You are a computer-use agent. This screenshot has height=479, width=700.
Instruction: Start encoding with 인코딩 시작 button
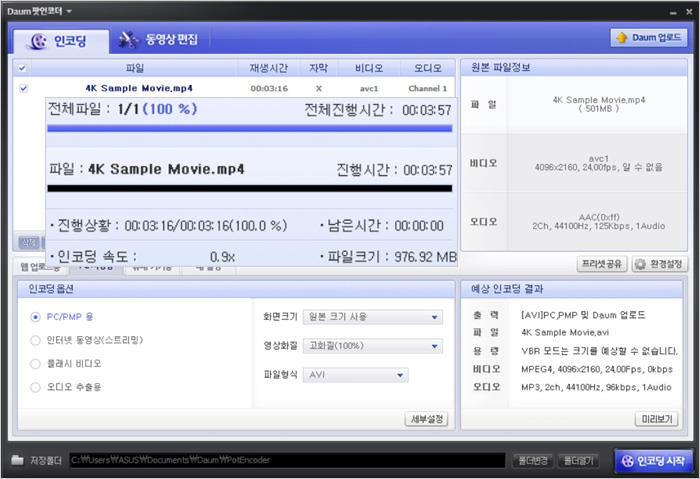click(652, 461)
